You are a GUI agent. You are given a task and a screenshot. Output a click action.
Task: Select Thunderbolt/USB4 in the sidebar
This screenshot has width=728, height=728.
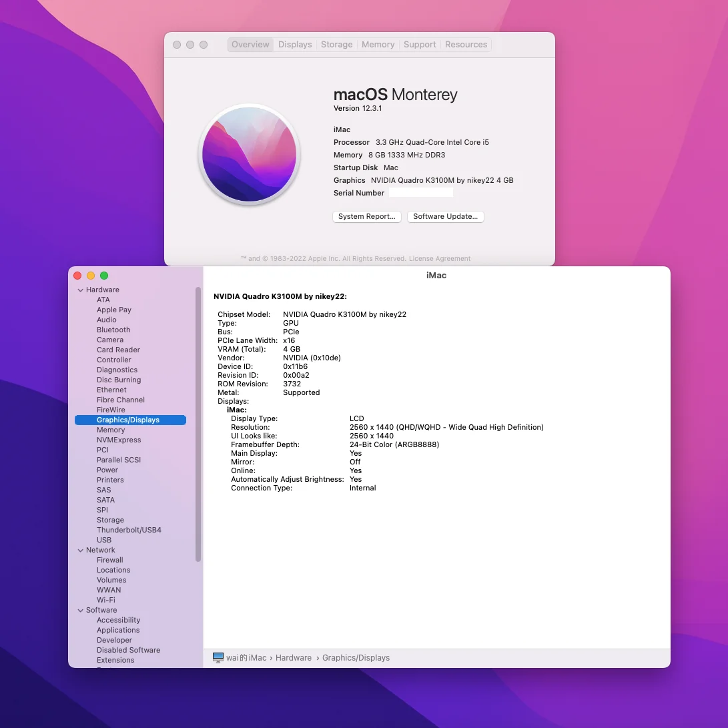[129, 530]
